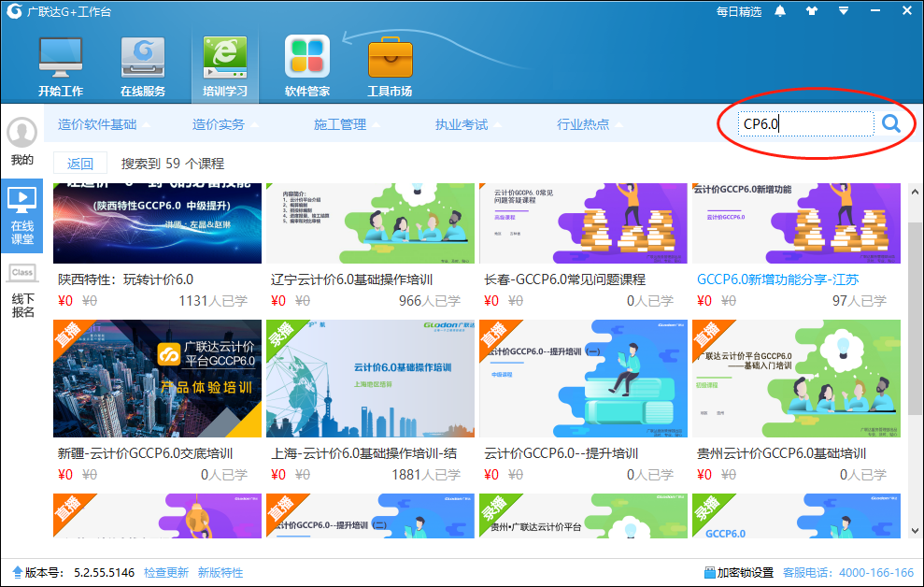This screenshot has width=924, height=587.
Task: Click 1881人已学 count text
Action: (426, 475)
